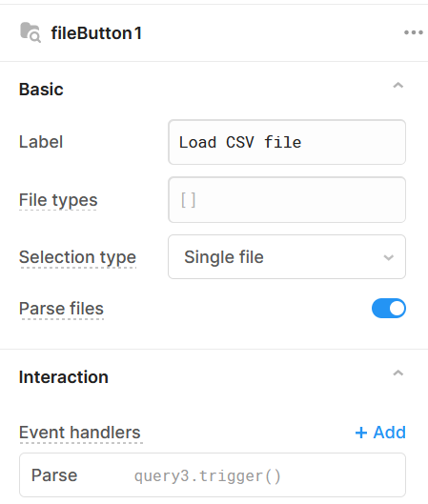Click the Parse files label
Viewport: 428px width, 504px height.
click(x=61, y=309)
